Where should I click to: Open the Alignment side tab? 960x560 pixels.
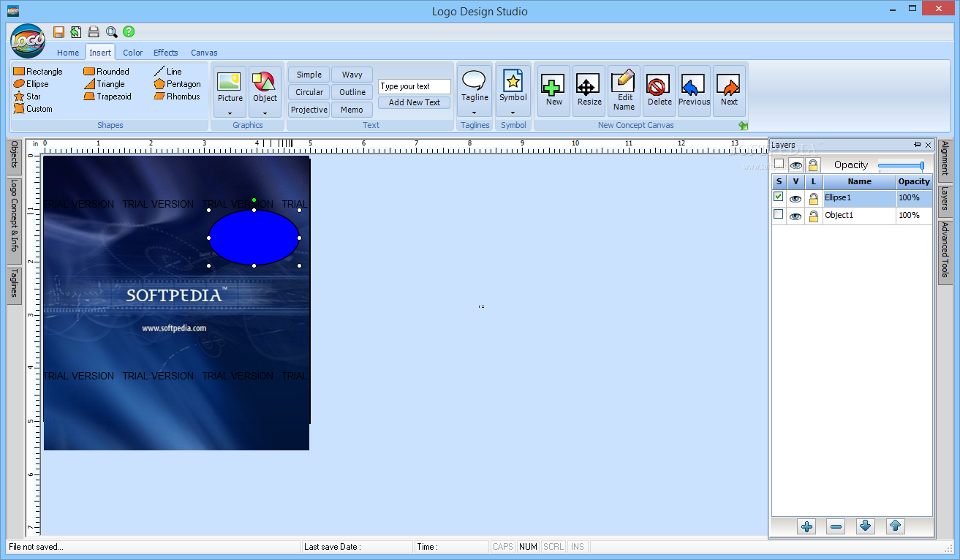[945, 159]
